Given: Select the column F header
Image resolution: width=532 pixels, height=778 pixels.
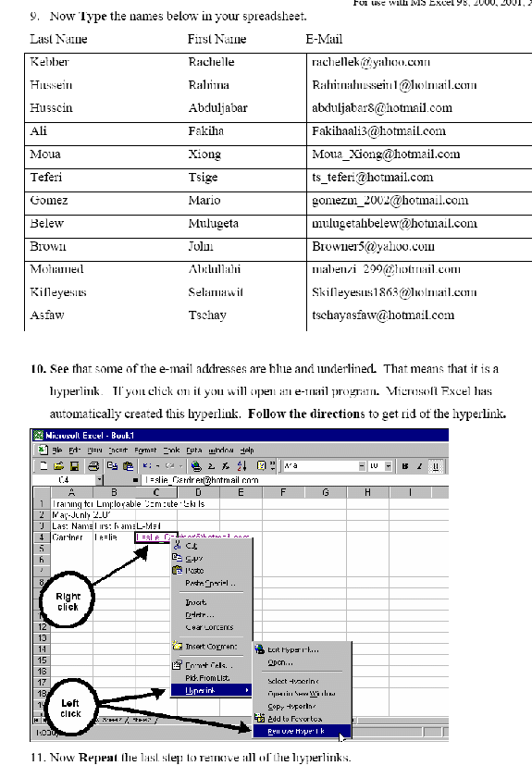Looking at the screenshot, I should tap(283, 492).
